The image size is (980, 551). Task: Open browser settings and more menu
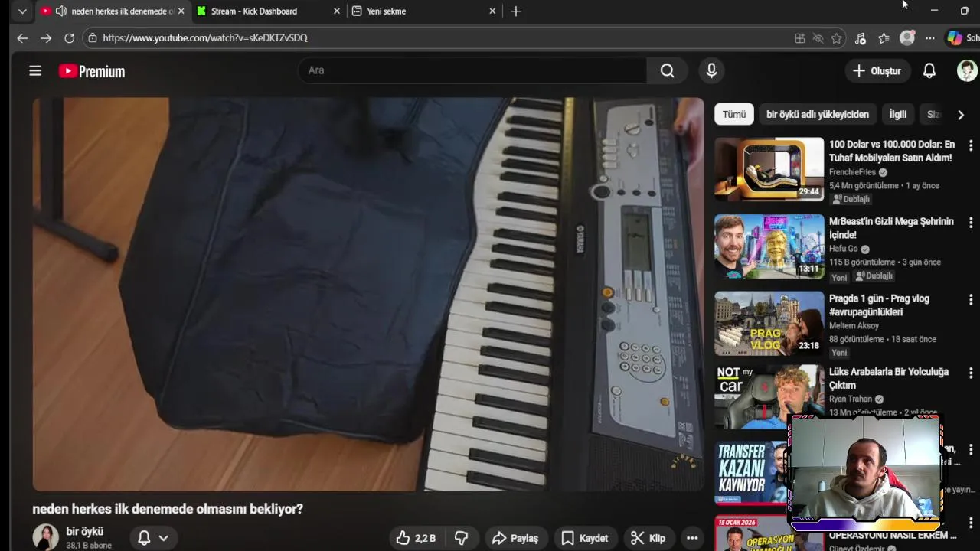[929, 38]
